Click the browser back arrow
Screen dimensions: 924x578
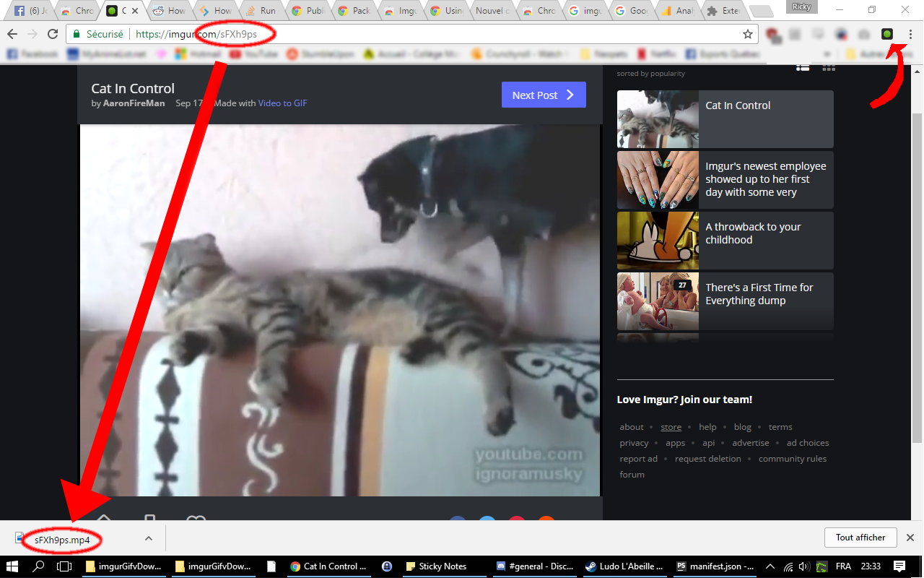[x=12, y=33]
